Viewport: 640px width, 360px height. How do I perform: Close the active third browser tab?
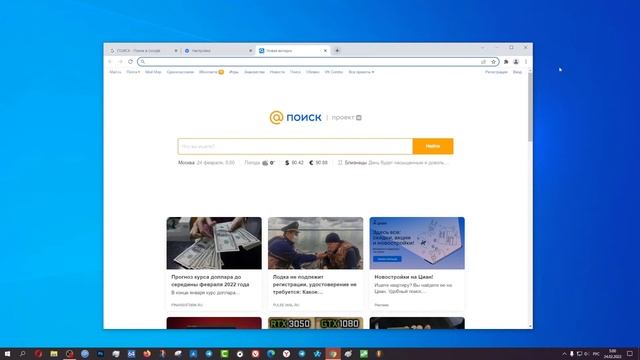click(x=325, y=51)
